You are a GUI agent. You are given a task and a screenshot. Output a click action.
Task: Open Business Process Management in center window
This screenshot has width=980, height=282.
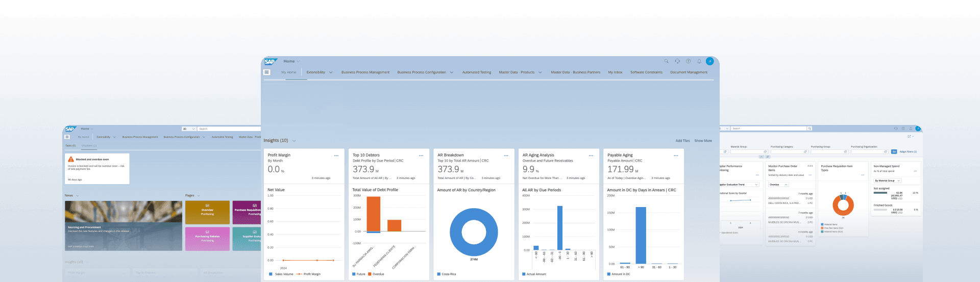(x=365, y=72)
